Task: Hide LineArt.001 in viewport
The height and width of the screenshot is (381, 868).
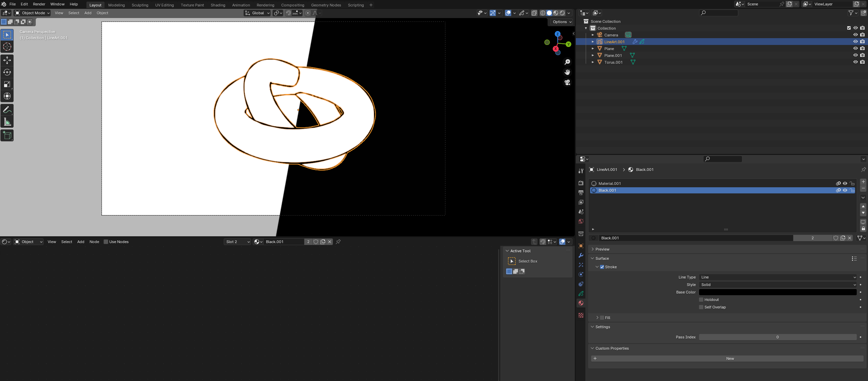Action: point(855,42)
